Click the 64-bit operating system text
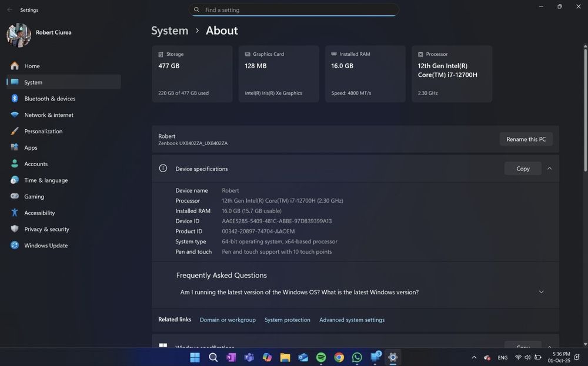This screenshot has height=366, width=588. pyautogui.click(x=279, y=241)
